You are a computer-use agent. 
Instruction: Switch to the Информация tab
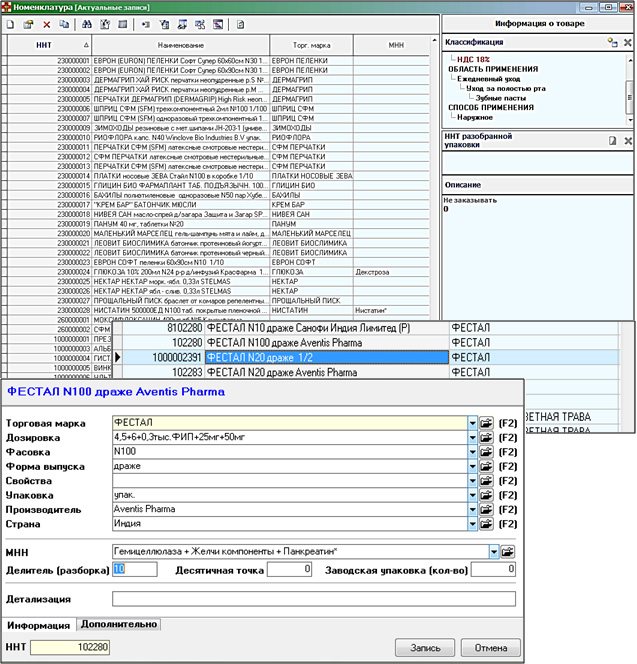(x=39, y=625)
